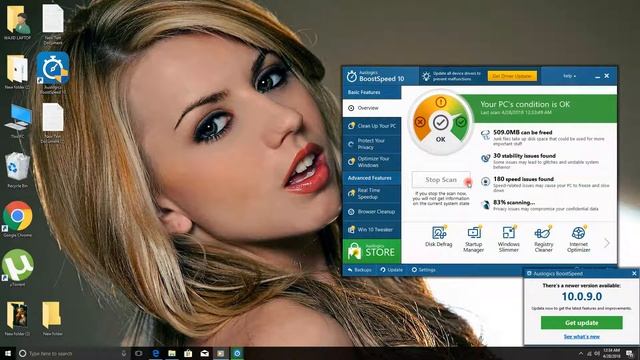This screenshot has width=640, height=360.
Task: Click the central OK checkmark icon
Action: [x=440, y=122]
